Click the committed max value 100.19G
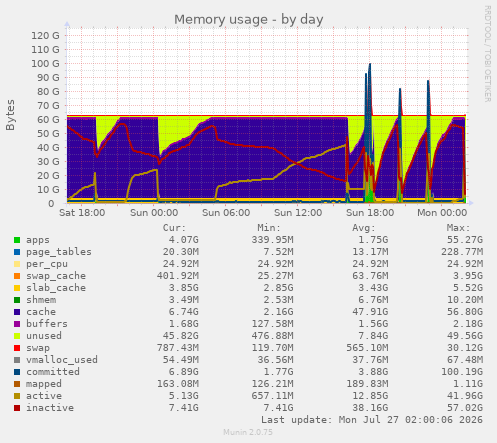Image resolution: width=497 pixels, height=443 pixels. (x=462, y=372)
